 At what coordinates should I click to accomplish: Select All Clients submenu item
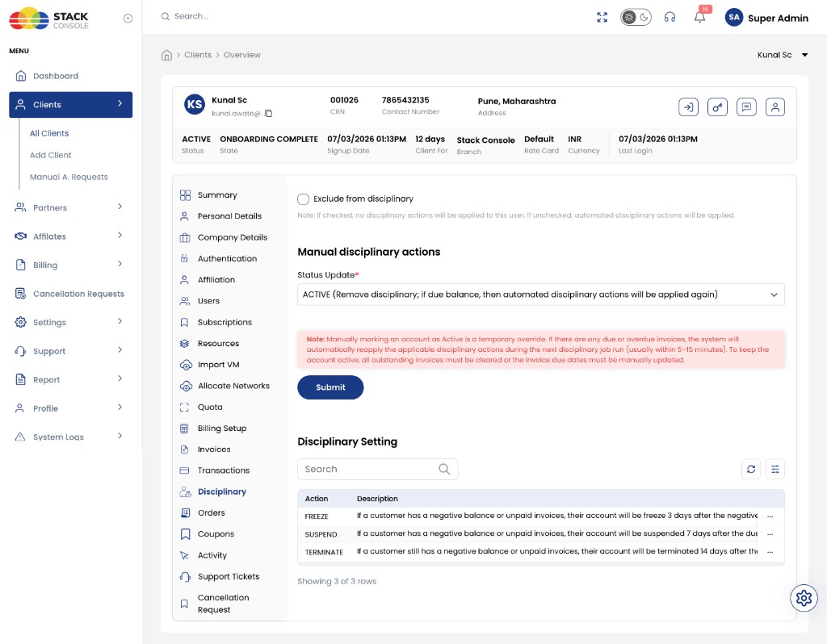click(49, 133)
